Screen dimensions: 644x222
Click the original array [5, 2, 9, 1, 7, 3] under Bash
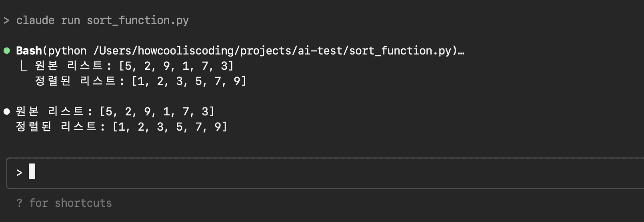pos(176,66)
